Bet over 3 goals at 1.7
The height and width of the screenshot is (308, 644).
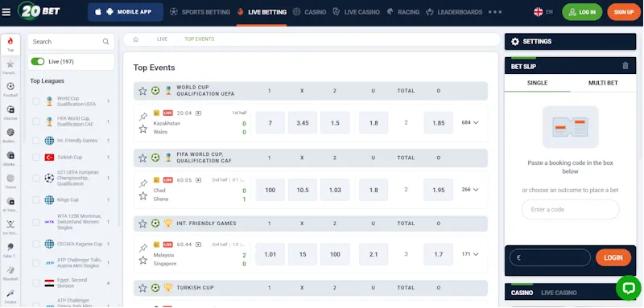(x=438, y=254)
